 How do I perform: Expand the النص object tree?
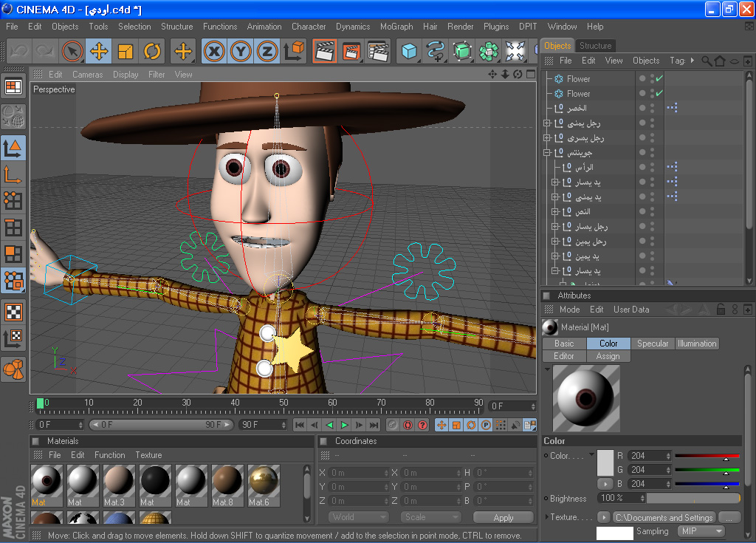555,211
